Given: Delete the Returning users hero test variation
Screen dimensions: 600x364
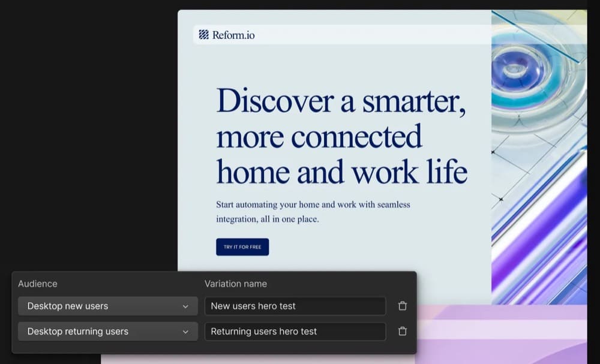Looking at the screenshot, I should tap(402, 331).
